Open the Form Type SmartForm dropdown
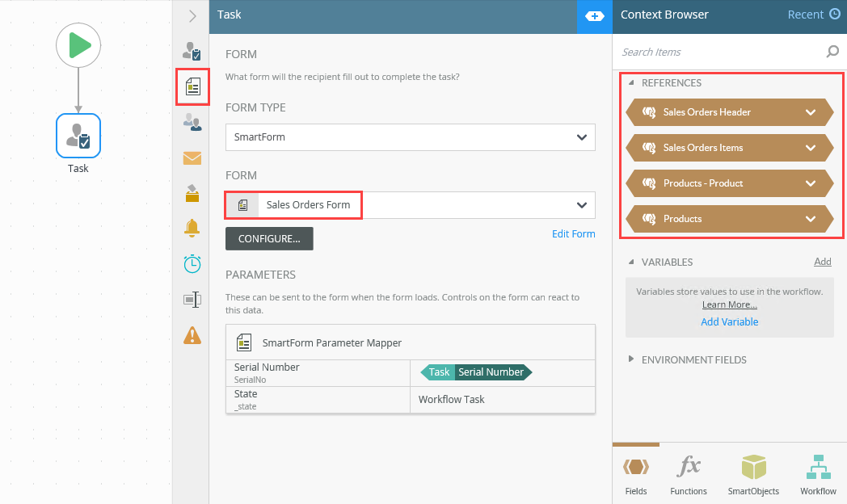 coord(410,137)
